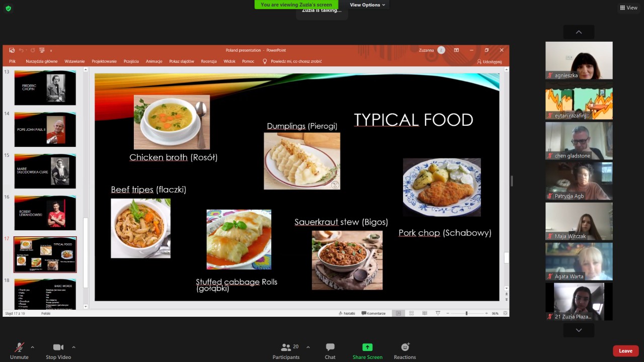Open the Narzędzia główne tab
The width and height of the screenshot is (644, 362).
click(42, 61)
